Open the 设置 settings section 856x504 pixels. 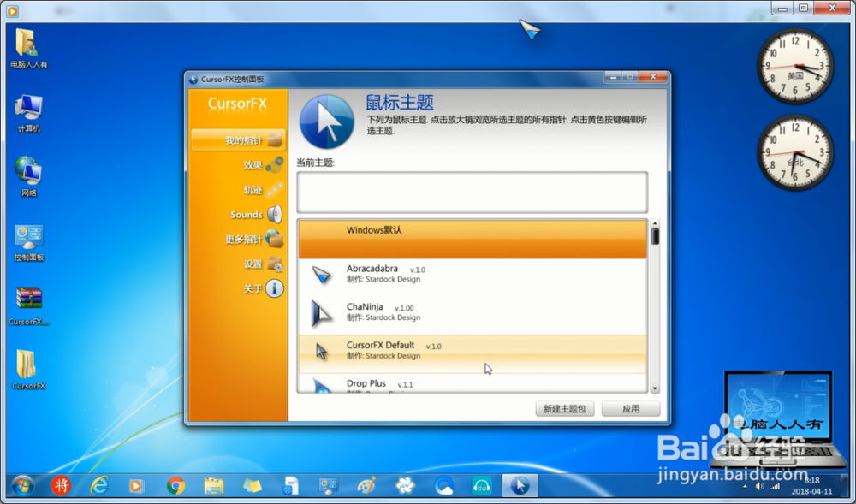click(253, 264)
